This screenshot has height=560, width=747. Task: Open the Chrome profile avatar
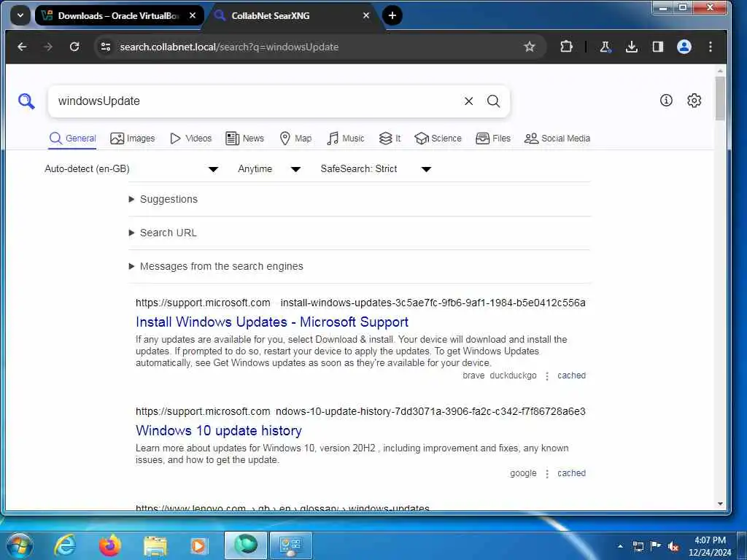pos(684,47)
